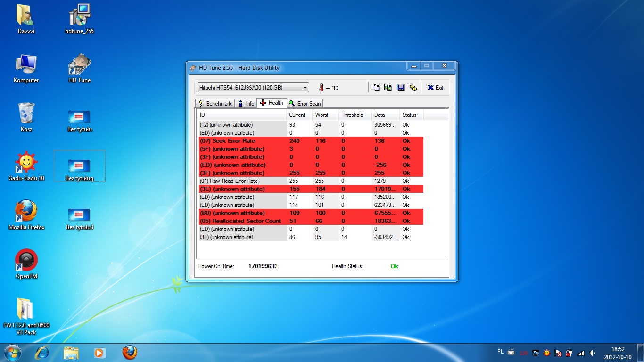Select the Mozilla Firefox desktop shortcut
Image resolution: width=644 pixels, height=362 pixels.
pyautogui.click(x=26, y=215)
